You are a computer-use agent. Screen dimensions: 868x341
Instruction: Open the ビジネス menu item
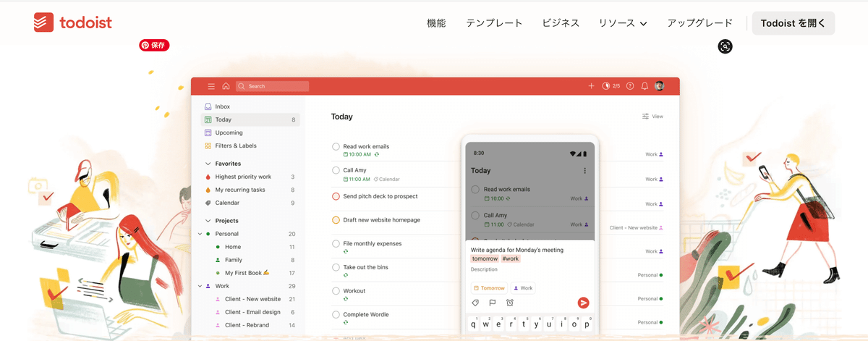pyautogui.click(x=561, y=23)
